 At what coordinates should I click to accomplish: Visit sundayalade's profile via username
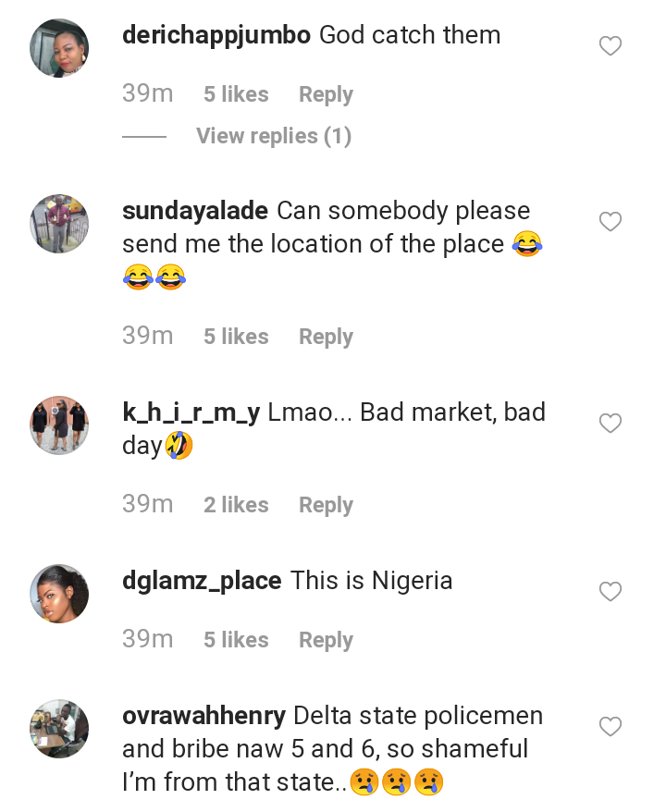[x=195, y=211]
